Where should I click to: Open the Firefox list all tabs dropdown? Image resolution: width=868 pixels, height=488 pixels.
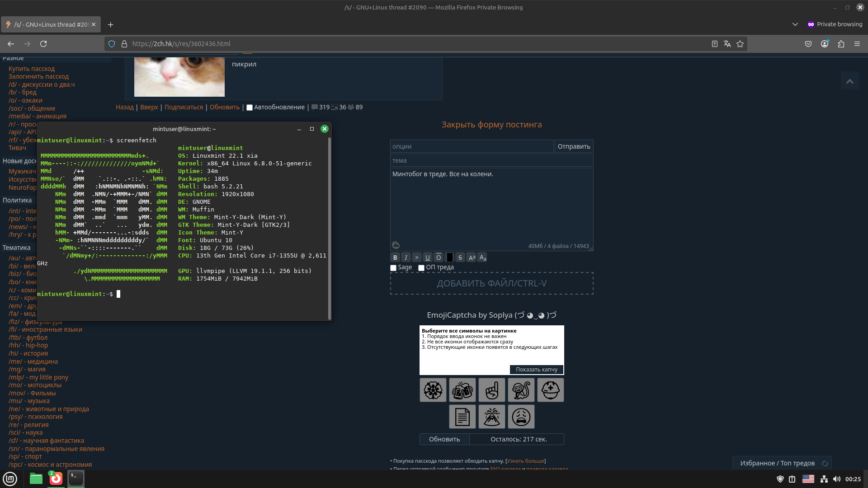point(795,24)
